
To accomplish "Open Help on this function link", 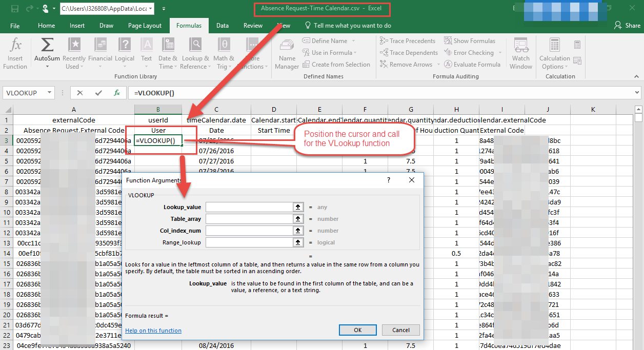I will coord(153,331).
